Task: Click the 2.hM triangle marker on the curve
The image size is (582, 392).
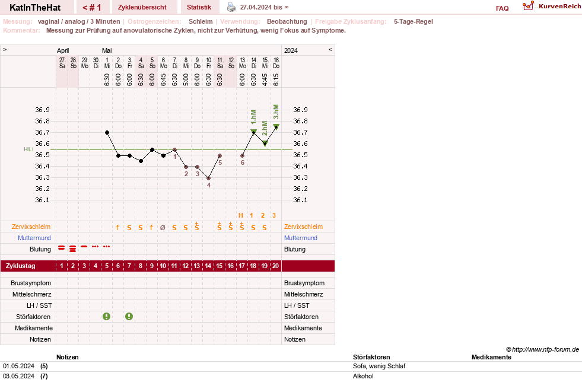Action: pos(265,143)
